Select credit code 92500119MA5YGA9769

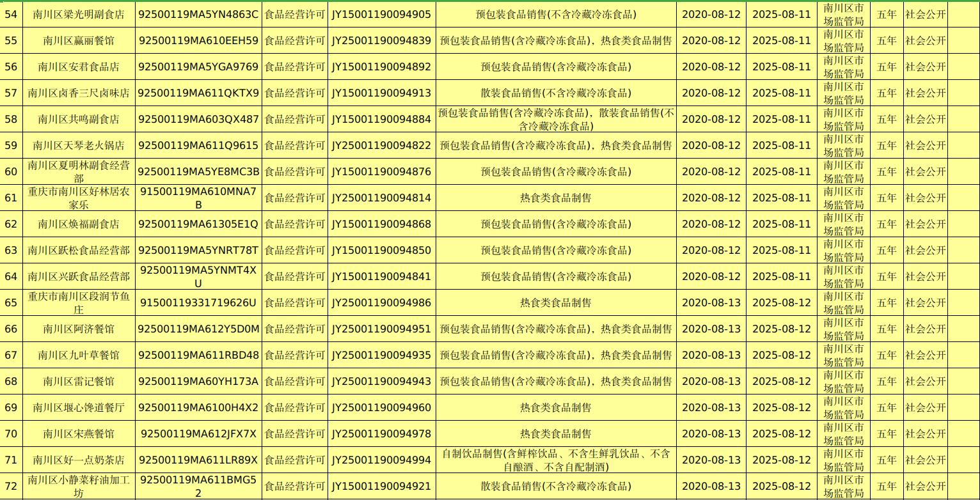198,66
